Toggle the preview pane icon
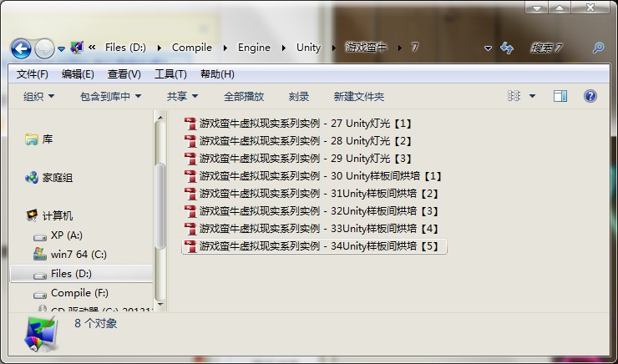This screenshot has width=618, height=364. [560, 96]
